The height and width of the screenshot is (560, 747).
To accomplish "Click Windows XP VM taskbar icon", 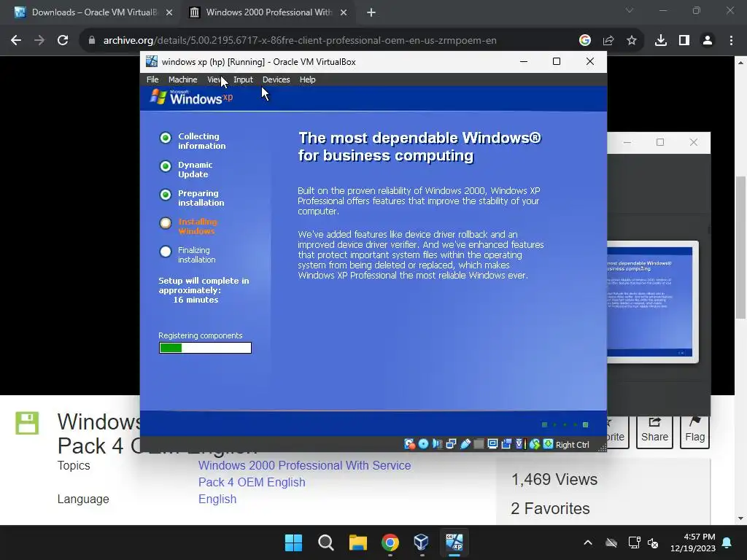I will click(454, 542).
